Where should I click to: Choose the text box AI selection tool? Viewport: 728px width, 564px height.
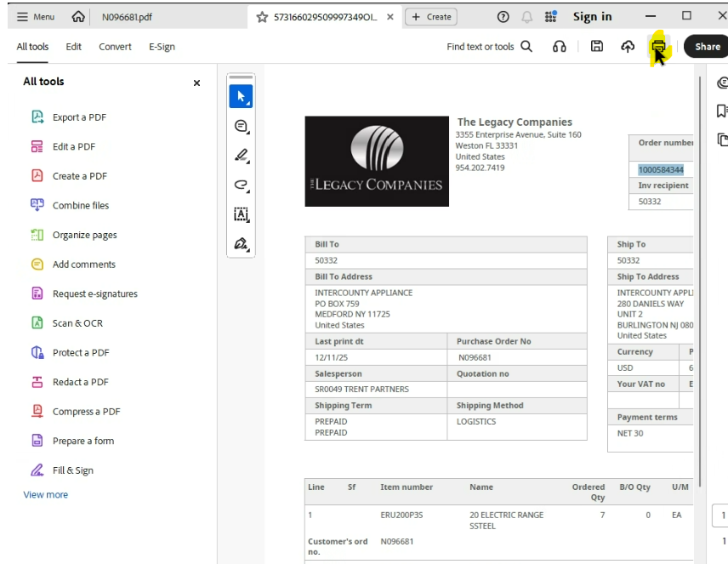click(x=241, y=214)
